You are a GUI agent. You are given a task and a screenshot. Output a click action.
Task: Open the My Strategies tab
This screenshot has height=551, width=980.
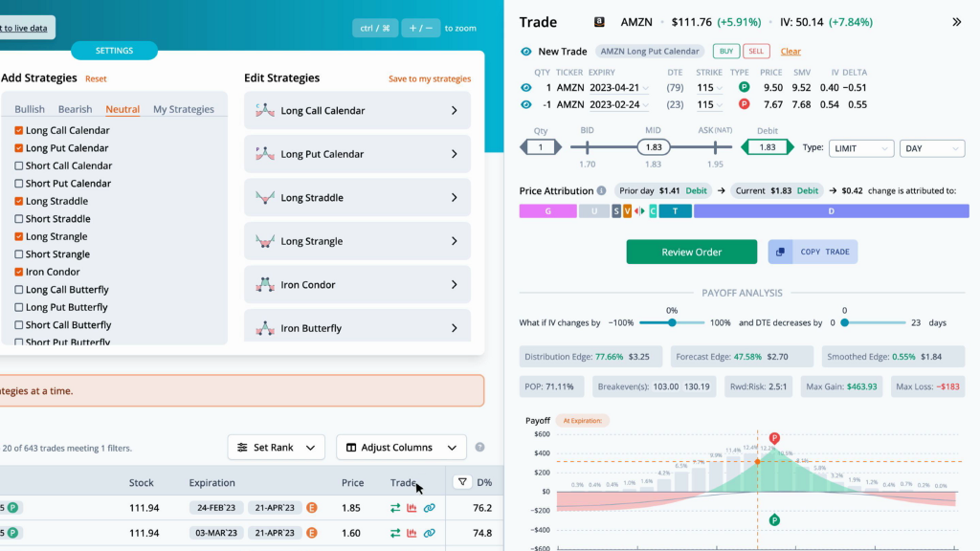coord(183,109)
